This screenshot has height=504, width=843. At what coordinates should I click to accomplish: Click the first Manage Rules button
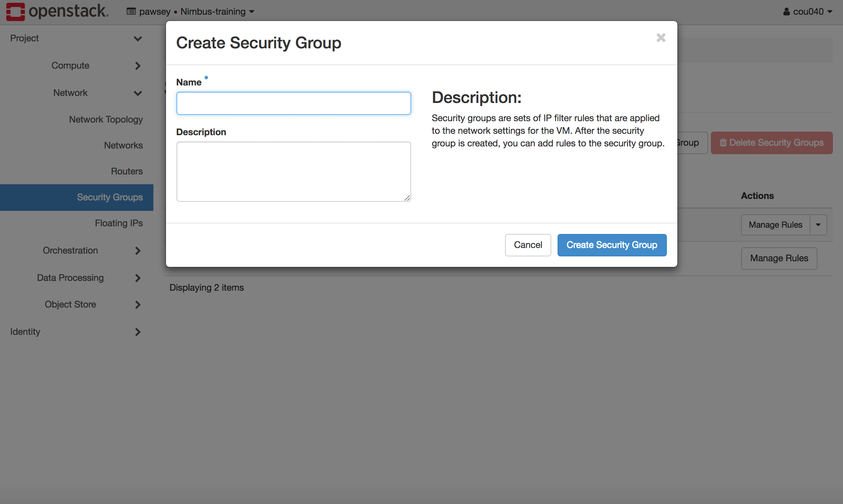tap(775, 225)
